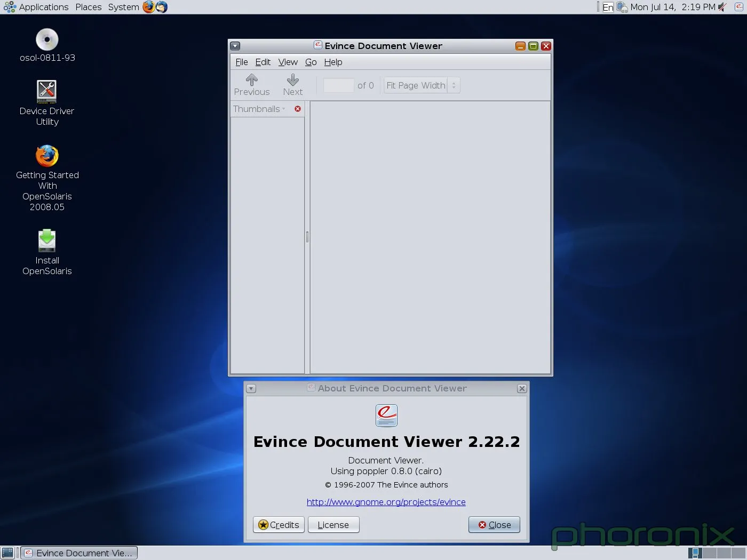Switch to the fourth workspace in the switcher
The height and width of the screenshot is (560, 747).
738,553
